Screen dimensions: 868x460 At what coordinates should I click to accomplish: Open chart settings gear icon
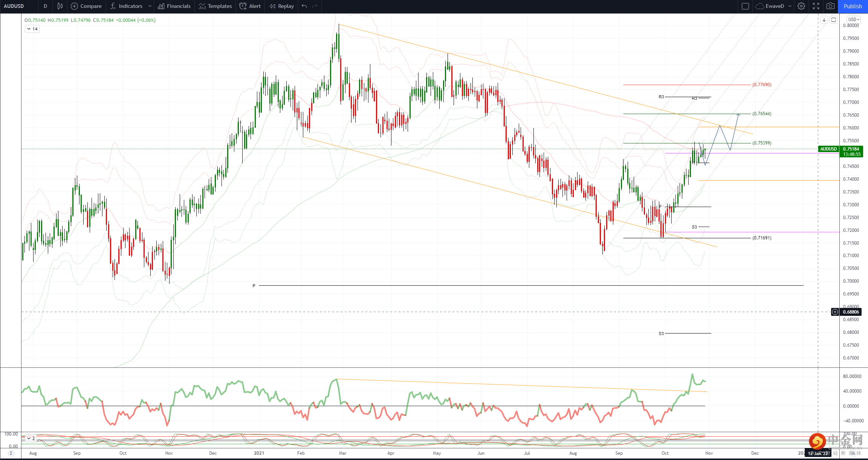click(801, 6)
